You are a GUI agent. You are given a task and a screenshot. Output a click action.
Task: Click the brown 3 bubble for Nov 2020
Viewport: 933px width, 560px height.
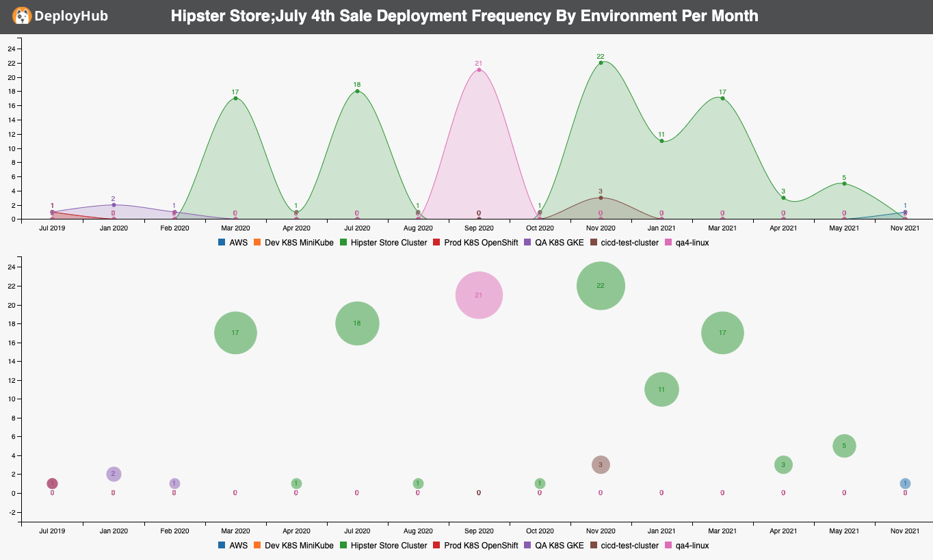coord(601,465)
